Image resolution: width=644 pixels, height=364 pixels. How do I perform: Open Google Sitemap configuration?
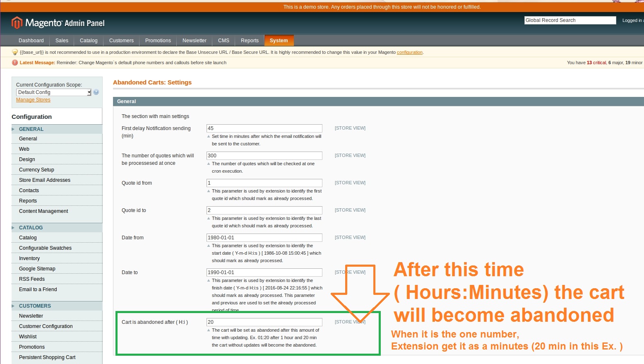37,269
